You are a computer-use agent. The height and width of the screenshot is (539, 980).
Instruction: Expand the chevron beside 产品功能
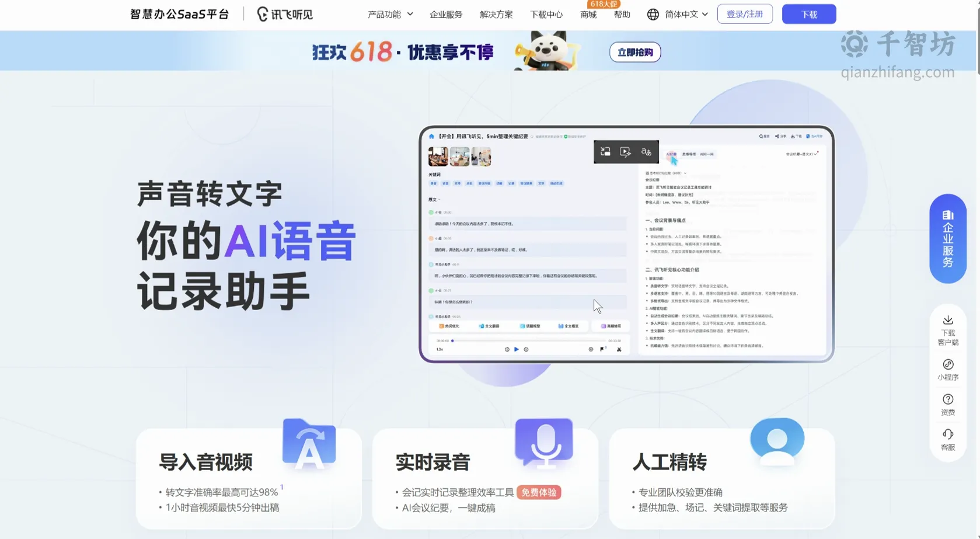410,14
